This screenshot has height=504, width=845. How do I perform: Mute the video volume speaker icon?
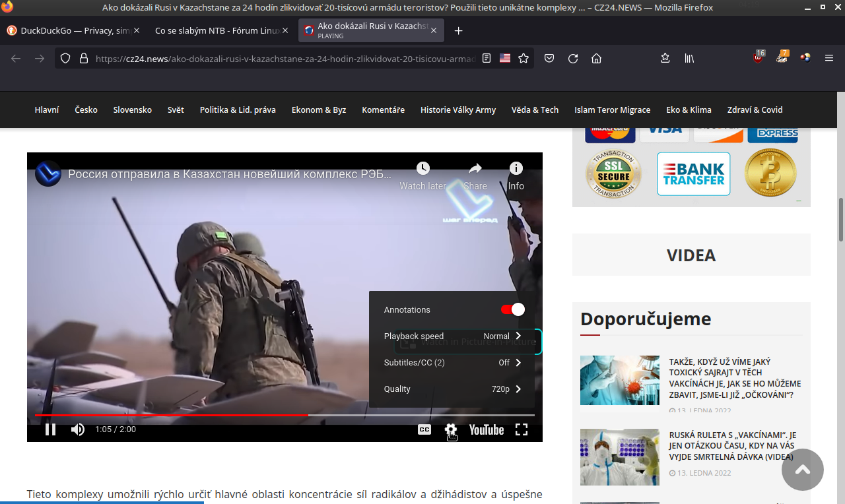tap(78, 429)
